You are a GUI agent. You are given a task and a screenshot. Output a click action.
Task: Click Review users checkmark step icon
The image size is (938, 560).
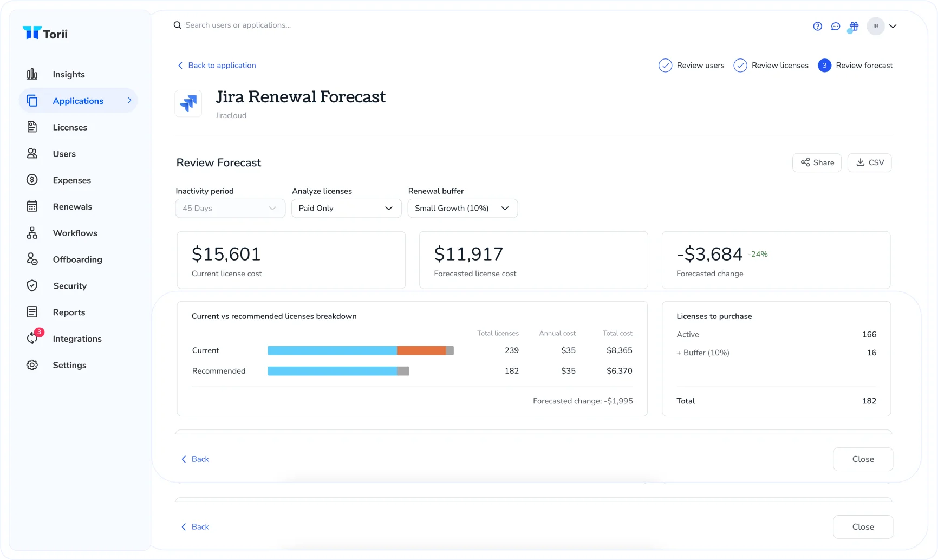click(665, 66)
